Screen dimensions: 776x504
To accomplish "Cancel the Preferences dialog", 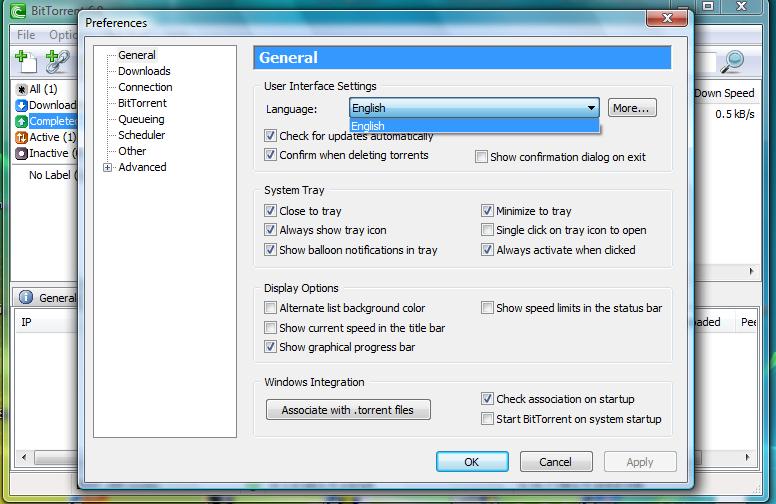I will coord(556,462).
